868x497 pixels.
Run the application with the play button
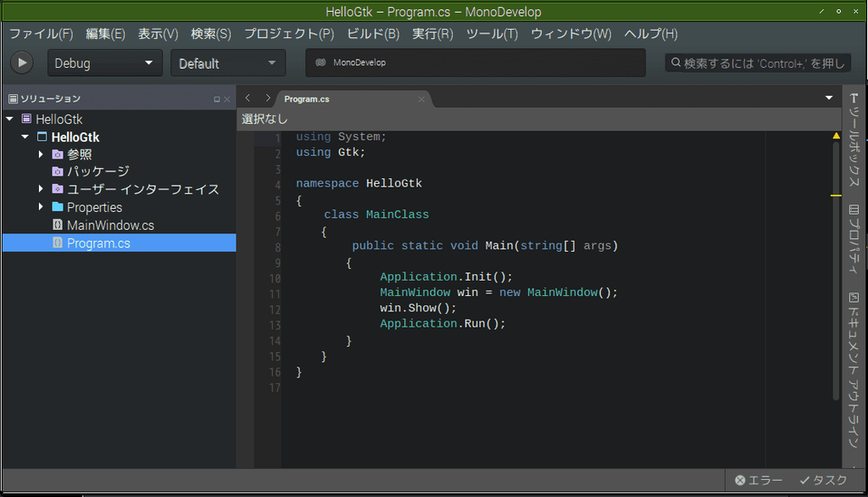pyautogui.click(x=21, y=61)
